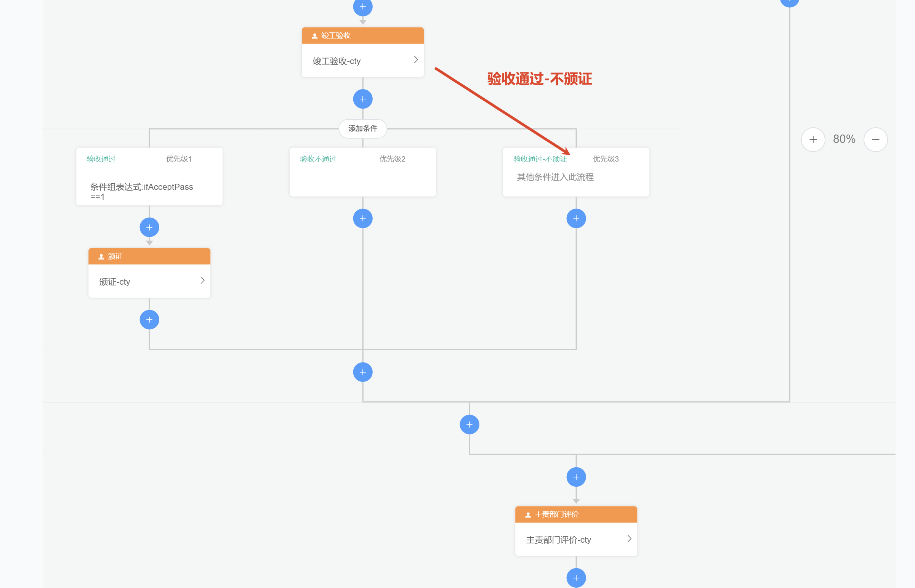Click plus button below 主责部门评价 node
The height and width of the screenshot is (588, 915).
576,578
